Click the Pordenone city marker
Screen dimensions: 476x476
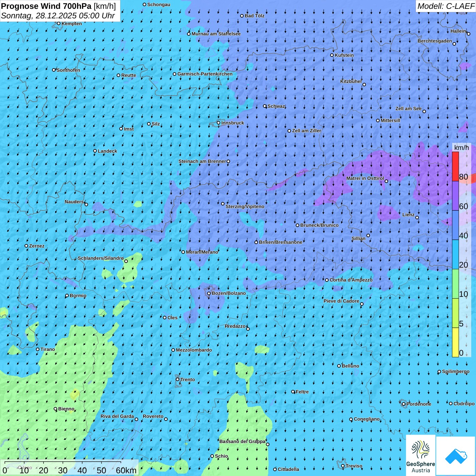(404, 404)
